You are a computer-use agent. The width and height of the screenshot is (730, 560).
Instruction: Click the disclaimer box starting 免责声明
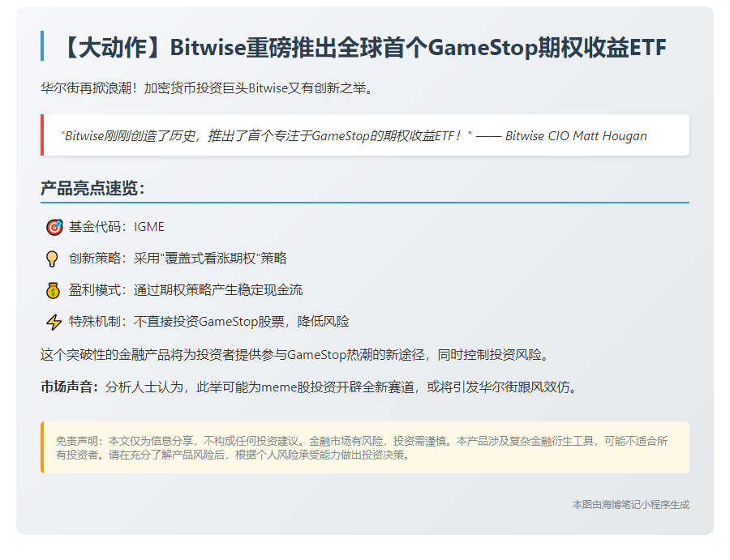click(365, 447)
